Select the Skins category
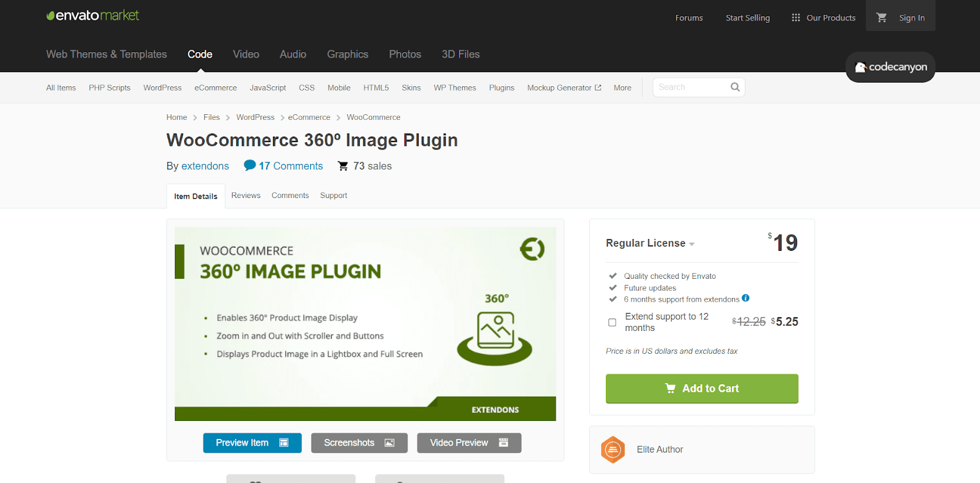This screenshot has height=483, width=980. pyautogui.click(x=411, y=88)
